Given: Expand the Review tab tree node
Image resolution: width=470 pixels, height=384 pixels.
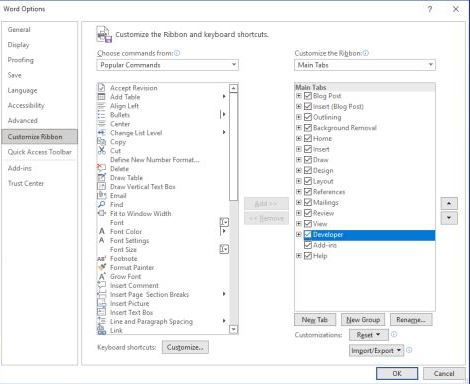Looking at the screenshot, I should point(299,213).
